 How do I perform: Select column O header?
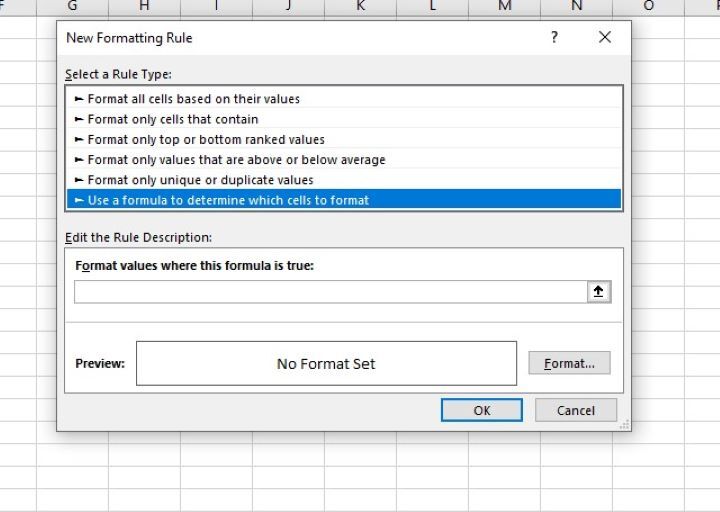pos(649,7)
